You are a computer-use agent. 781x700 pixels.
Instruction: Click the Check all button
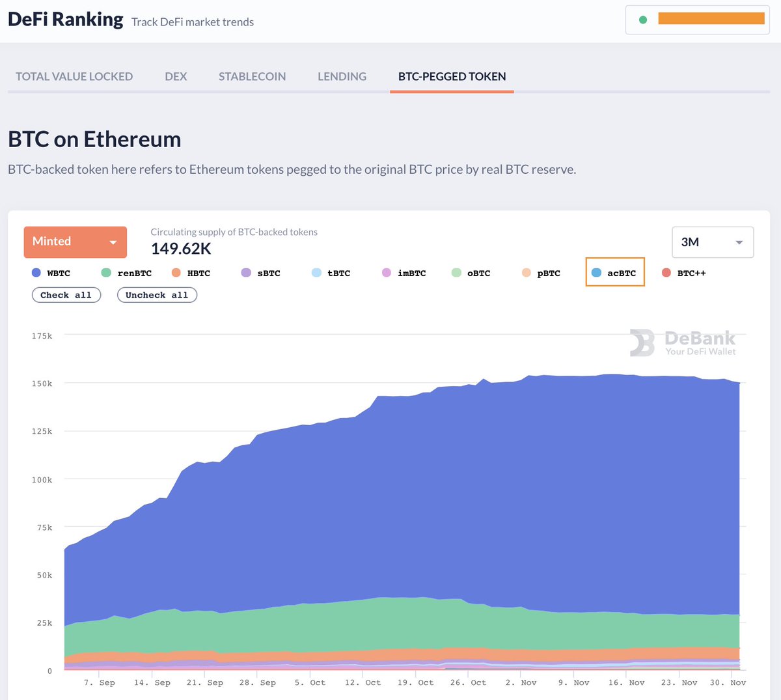66,295
